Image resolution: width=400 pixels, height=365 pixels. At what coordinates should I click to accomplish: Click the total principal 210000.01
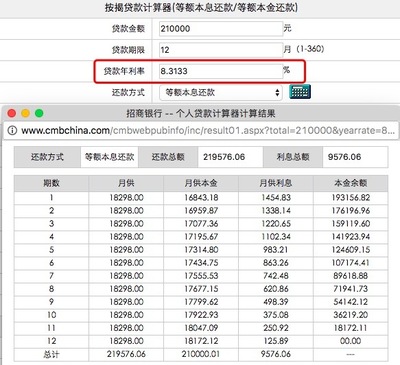[201, 354]
